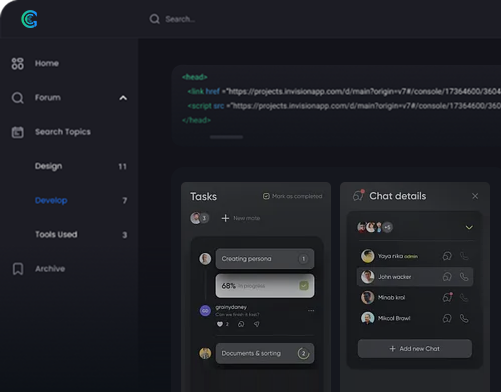The height and width of the screenshot is (392, 501).
Task: Expand the chat participants chevron
Action: click(x=469, y=228)
